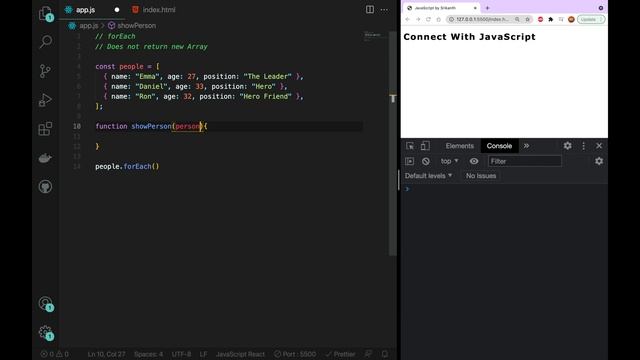Change line ending via LF status item
The image size is (640, 360).
coord(203,354)
